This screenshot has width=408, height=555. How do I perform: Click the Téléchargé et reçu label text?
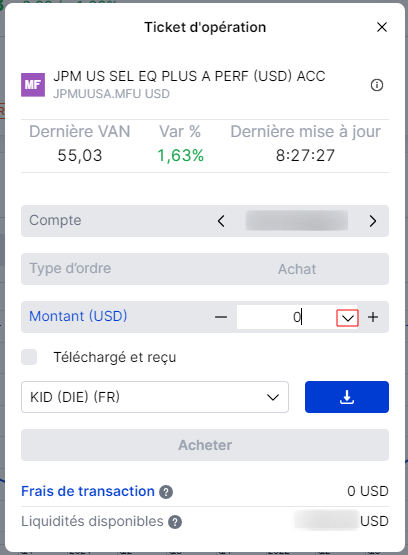(115, 357)
